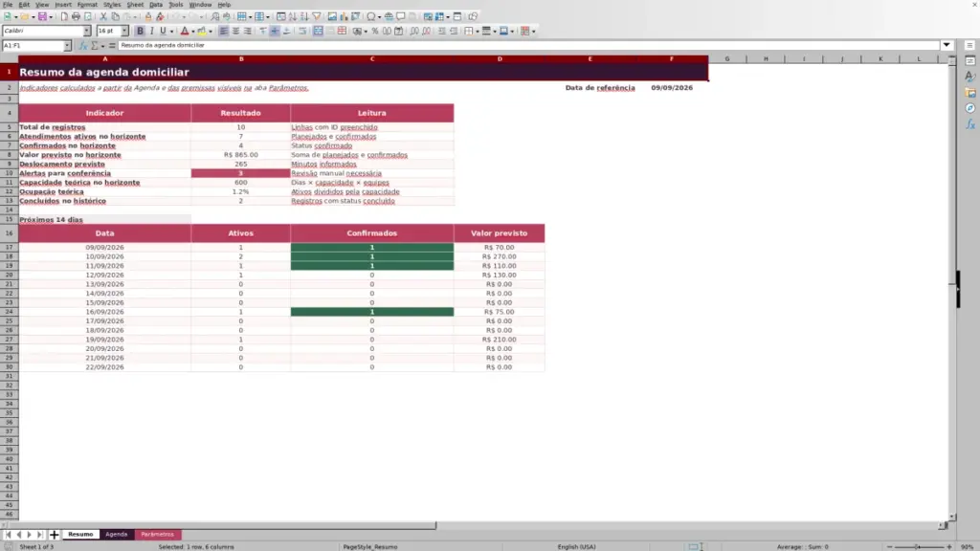
Task: Open the font color dropdown arrow
Action: point(193,32)
